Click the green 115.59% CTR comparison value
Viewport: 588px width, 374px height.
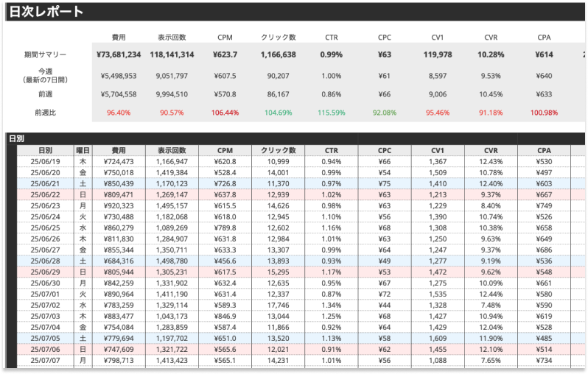(332, 113)
